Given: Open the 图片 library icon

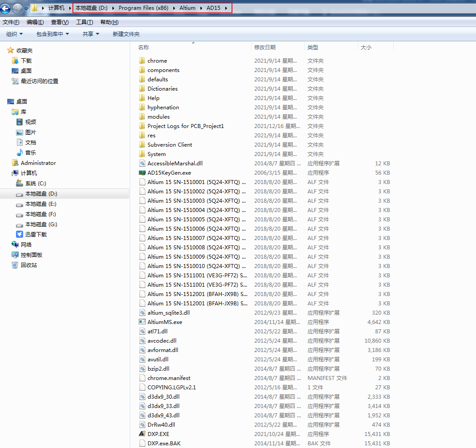Looking at the screenshot, I should [20, 132].
